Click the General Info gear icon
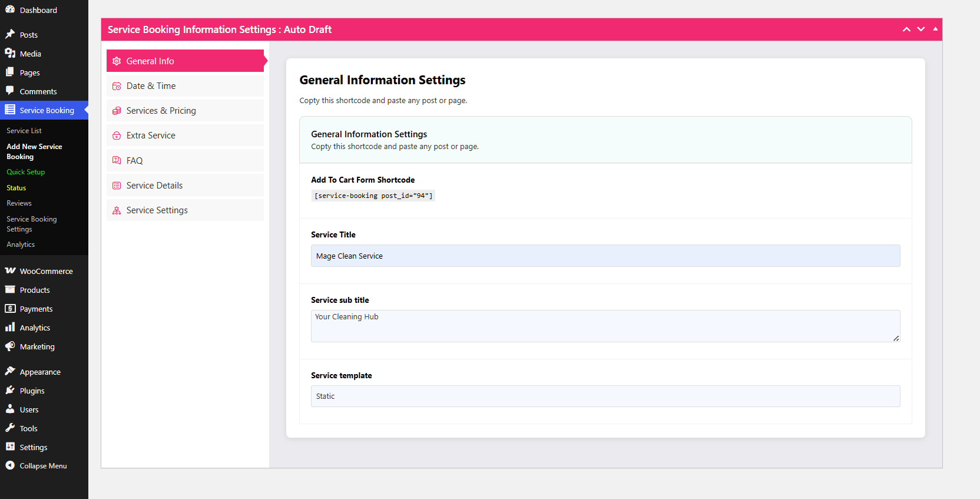This screenshot has width=980, height=499. tap(117, 61)
